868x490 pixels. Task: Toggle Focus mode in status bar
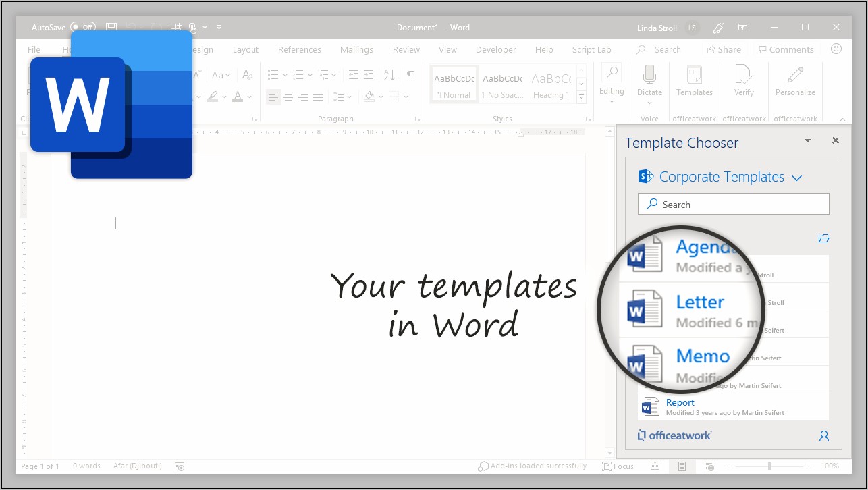pos(619,466)
